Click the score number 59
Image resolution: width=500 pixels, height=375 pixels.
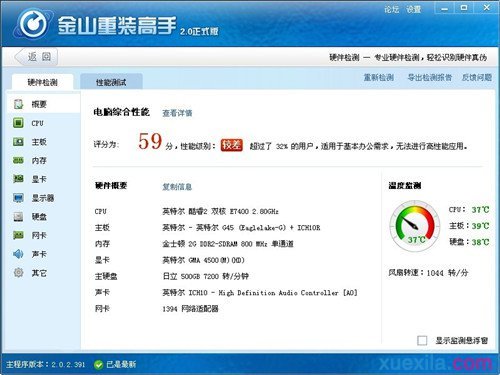150,141
